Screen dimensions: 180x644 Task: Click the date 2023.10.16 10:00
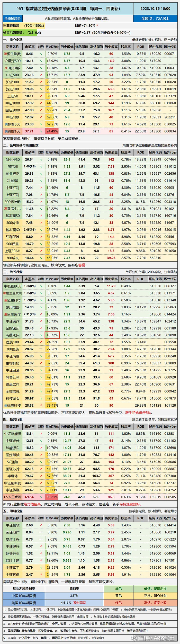[x=155, y=8]
